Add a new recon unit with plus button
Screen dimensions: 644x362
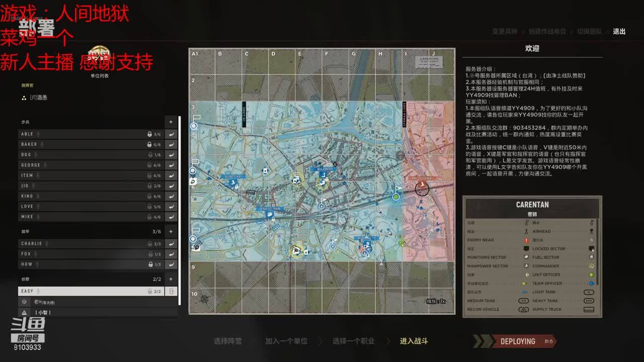click(171, 279)
